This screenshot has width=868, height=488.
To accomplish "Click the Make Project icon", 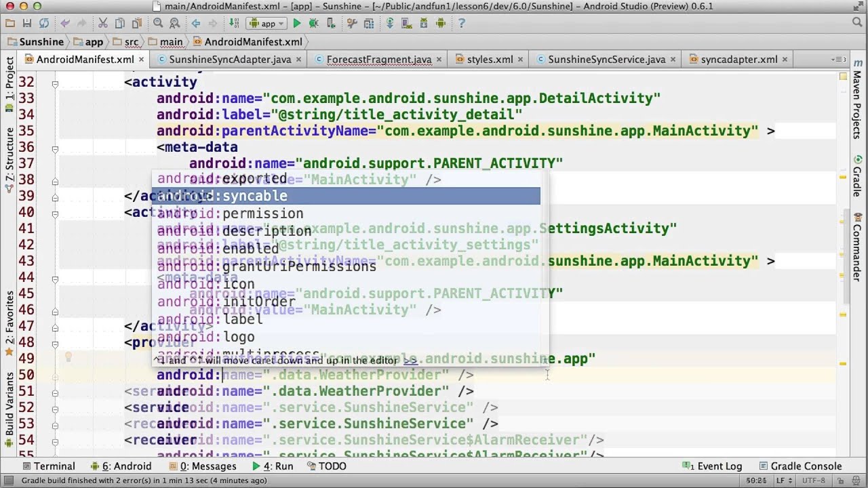I will point(234,23).
